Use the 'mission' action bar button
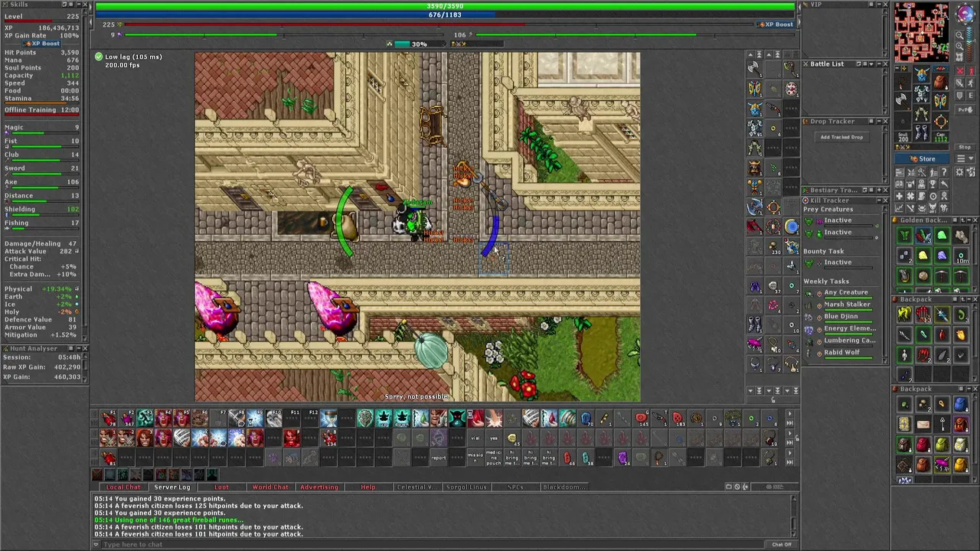The width and height of the screenshot is (980, 551). click(x=475, y=458)
